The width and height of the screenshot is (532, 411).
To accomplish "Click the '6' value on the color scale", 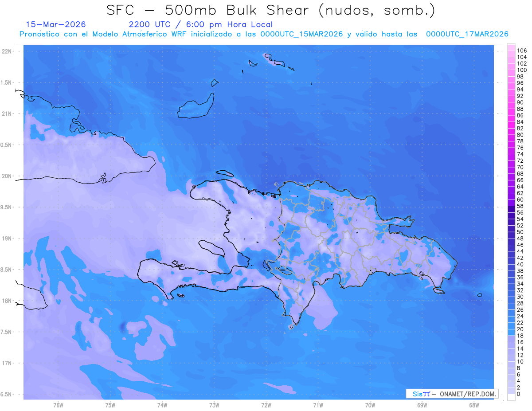I will click(x=519, y=374).
